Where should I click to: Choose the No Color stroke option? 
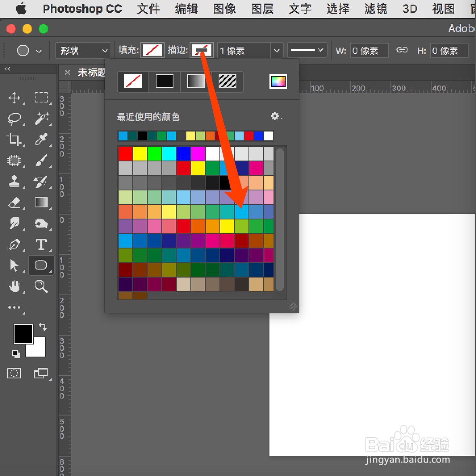[x=133, y=81]
